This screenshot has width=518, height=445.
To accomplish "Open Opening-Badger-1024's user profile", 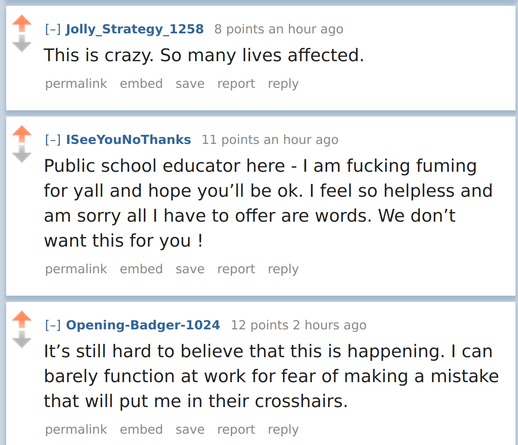I will (x=143, y=325).
